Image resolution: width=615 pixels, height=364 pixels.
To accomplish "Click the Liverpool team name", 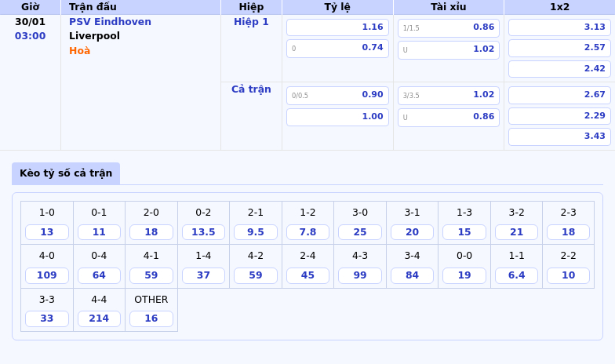I will point(94,36).
